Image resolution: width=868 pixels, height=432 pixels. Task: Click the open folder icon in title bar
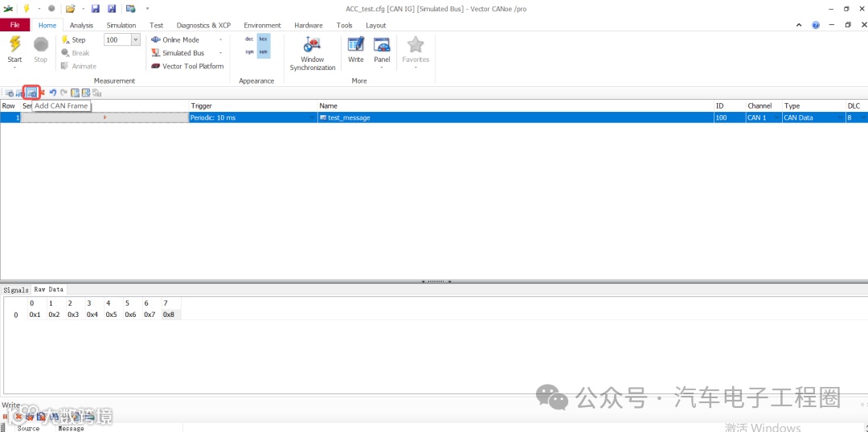[x=70, y=8]
